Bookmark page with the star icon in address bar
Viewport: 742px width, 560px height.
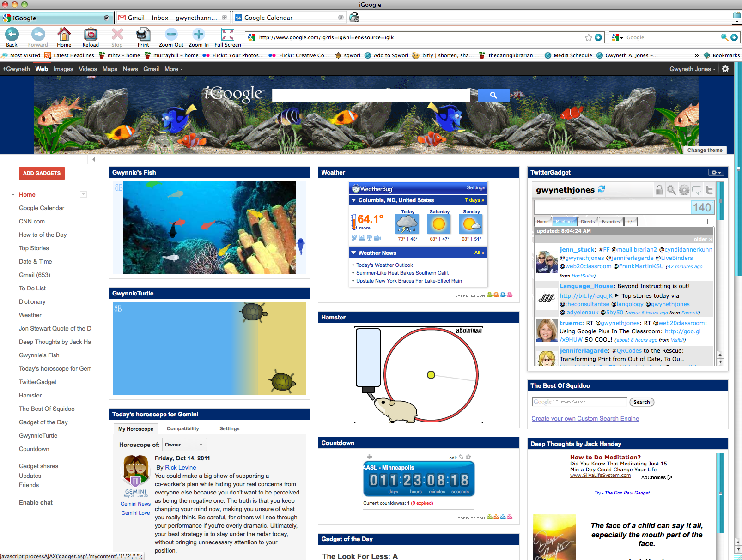tap(588, 37)
